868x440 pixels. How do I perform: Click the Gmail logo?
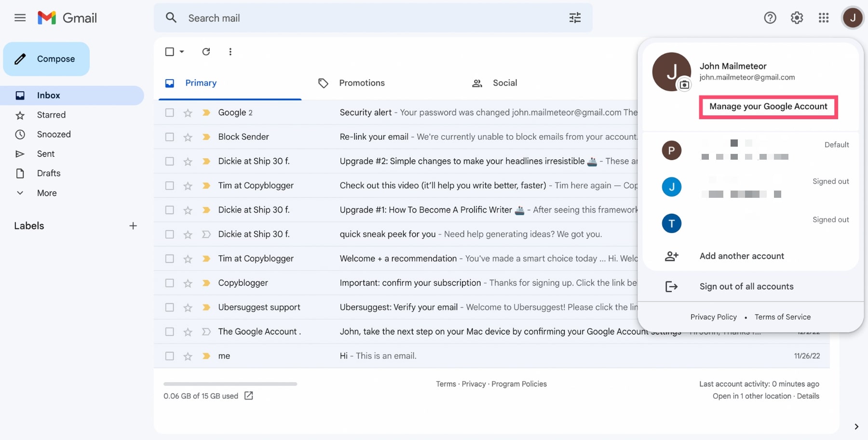coord(68,18)
